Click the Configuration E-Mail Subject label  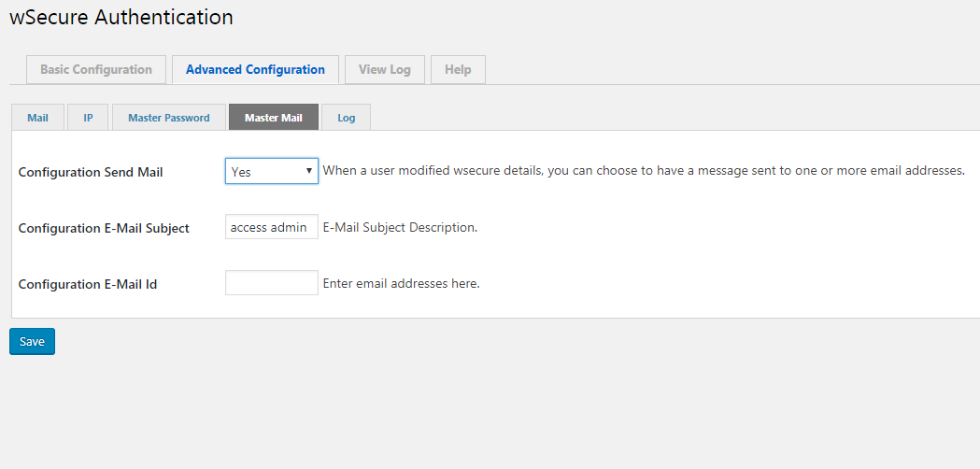click(104, 228)
